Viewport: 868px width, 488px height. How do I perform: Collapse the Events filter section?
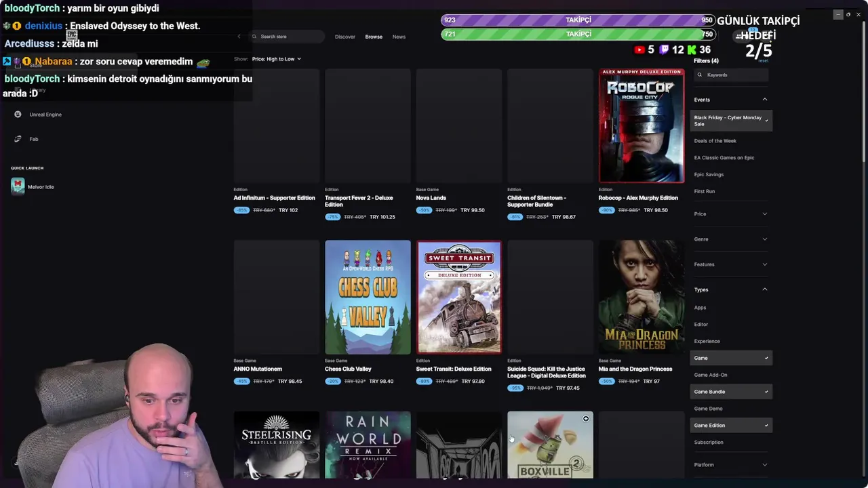point(731,100)
